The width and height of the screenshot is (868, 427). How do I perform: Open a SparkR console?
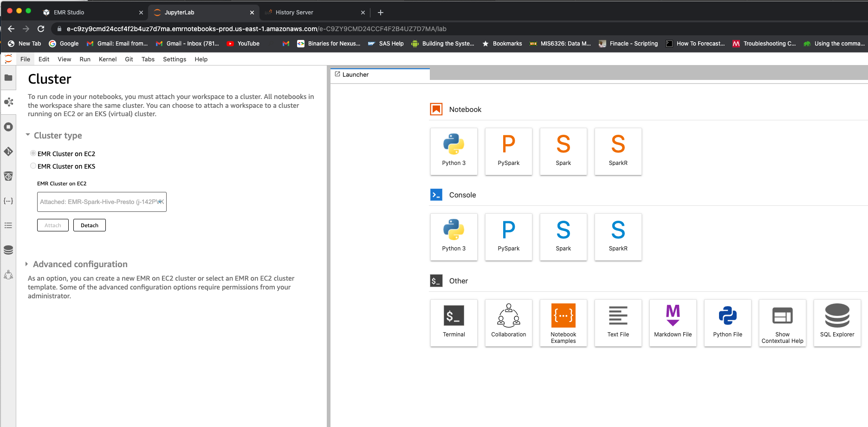point(618,237)
